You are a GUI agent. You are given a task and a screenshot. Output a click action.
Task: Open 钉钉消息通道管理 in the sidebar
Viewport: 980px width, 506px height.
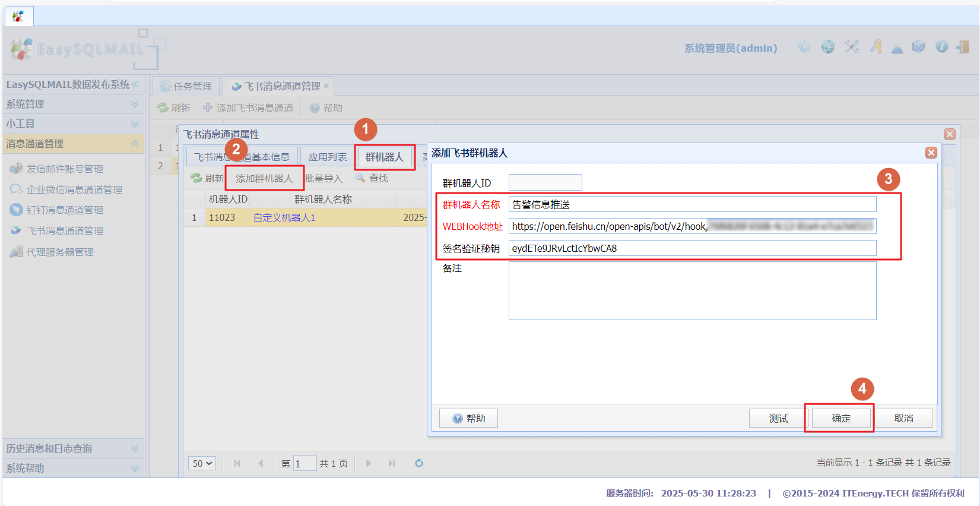(65, 210)
